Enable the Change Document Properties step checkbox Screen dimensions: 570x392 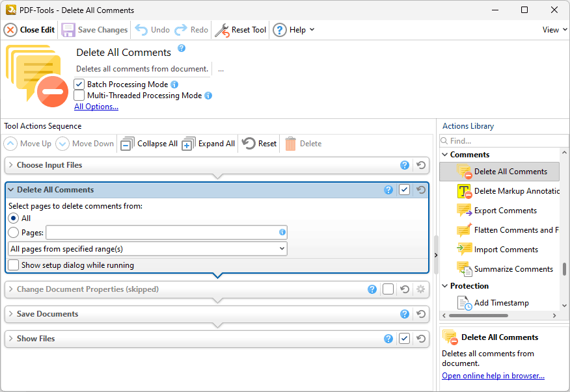(388, 289)
